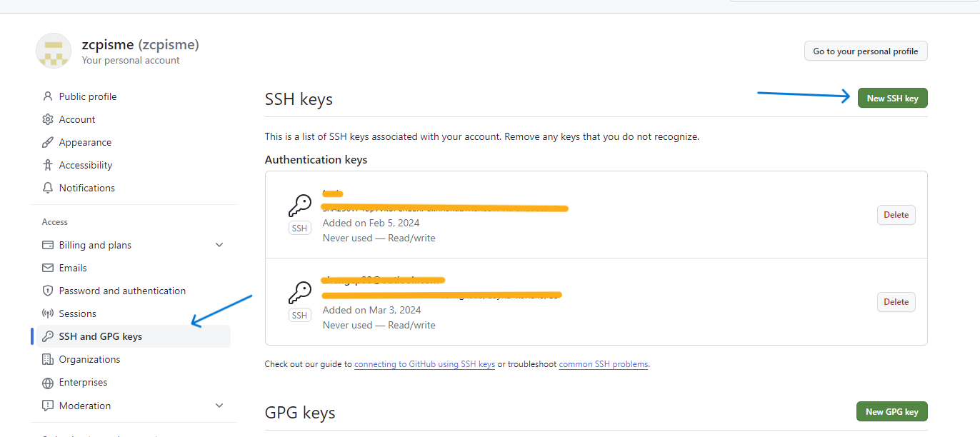Click the Sessions broadcast icon

48,313
